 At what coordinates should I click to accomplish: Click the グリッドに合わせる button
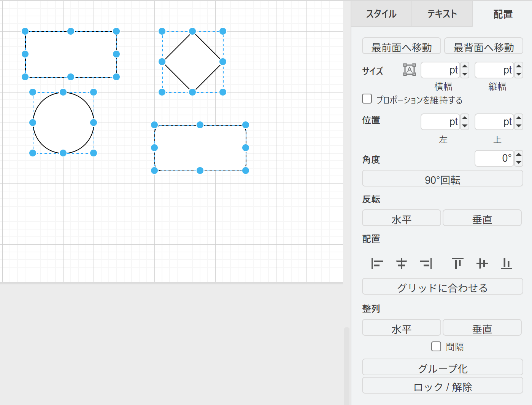coord(442,287)
